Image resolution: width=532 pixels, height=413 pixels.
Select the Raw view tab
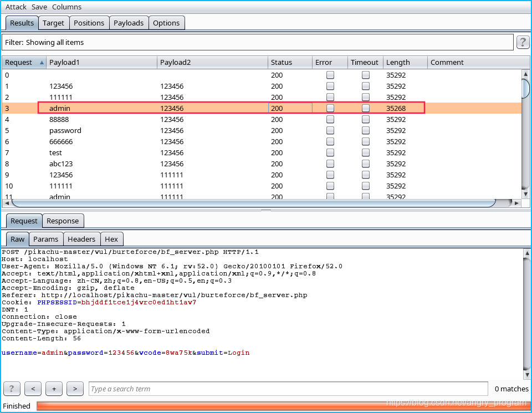17,239
